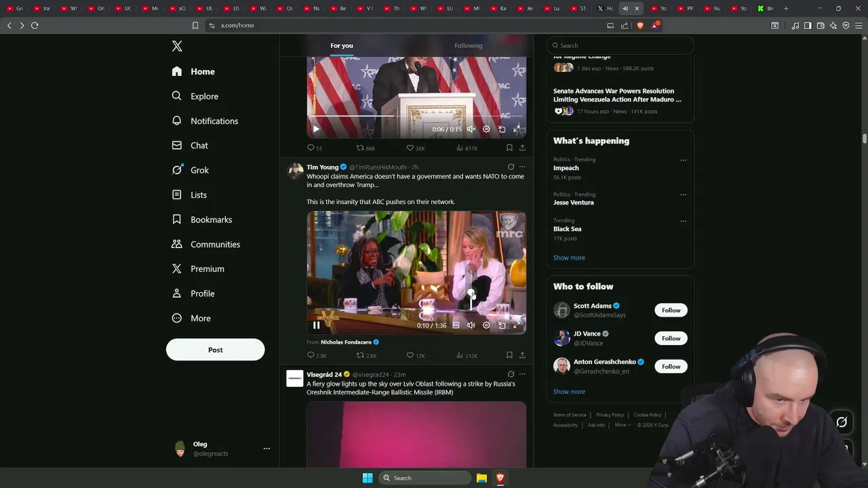Open Home from the sidebar
This screenshot has height=488, width=868.
pyautogui.click(x=193, y=71)
